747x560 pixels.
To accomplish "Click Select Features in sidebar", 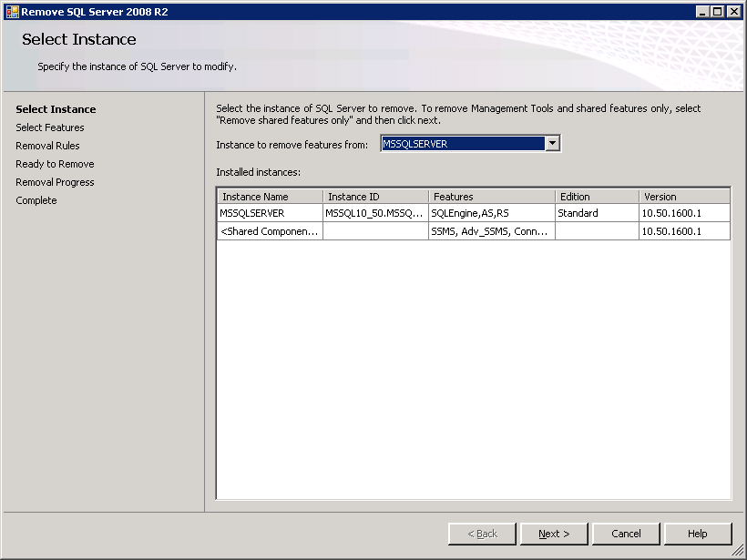I will 50,127.
